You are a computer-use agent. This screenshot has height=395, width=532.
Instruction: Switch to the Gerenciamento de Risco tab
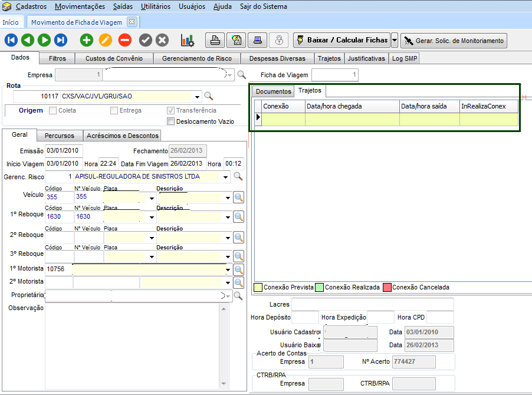197,58
